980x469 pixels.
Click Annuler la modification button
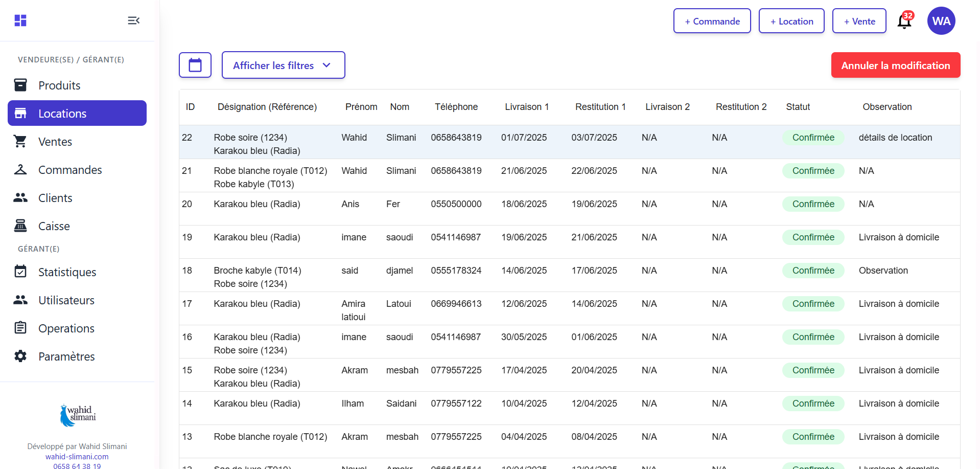pos(896,65)
